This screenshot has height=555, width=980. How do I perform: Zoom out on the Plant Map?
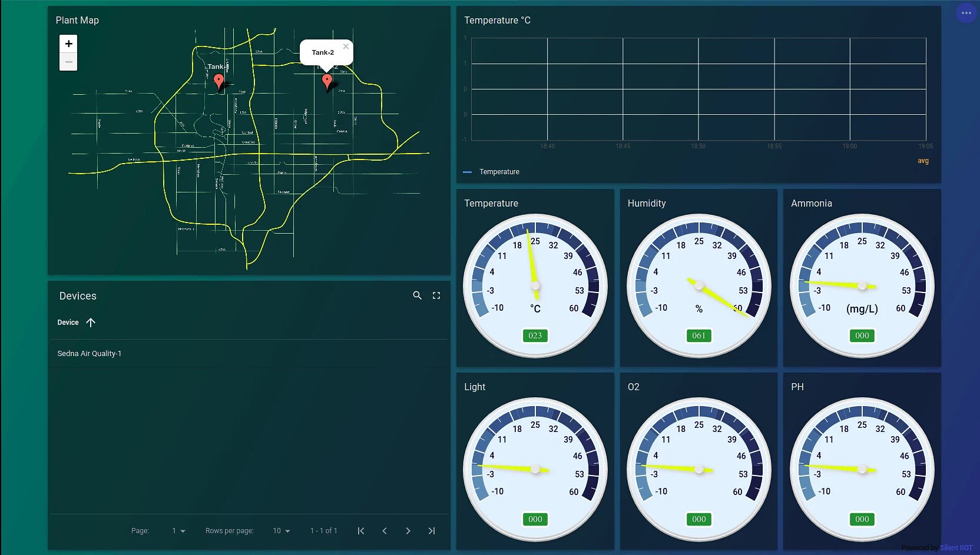pyautogui.click(x=68, y=61)
